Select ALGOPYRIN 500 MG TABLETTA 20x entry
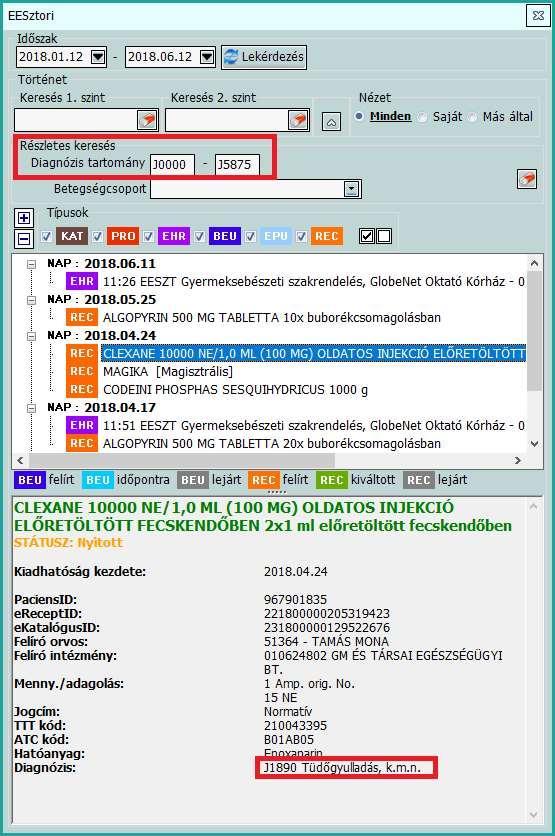555x836 pixels. 272,444
